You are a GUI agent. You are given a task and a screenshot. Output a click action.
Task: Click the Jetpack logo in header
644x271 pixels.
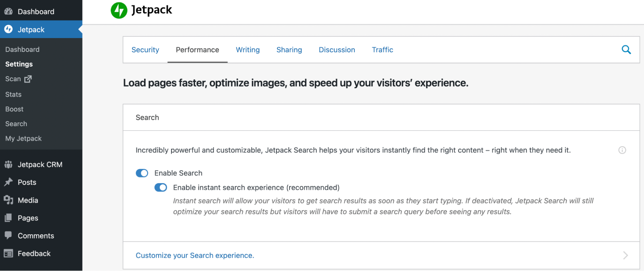(x=119, y=10)
